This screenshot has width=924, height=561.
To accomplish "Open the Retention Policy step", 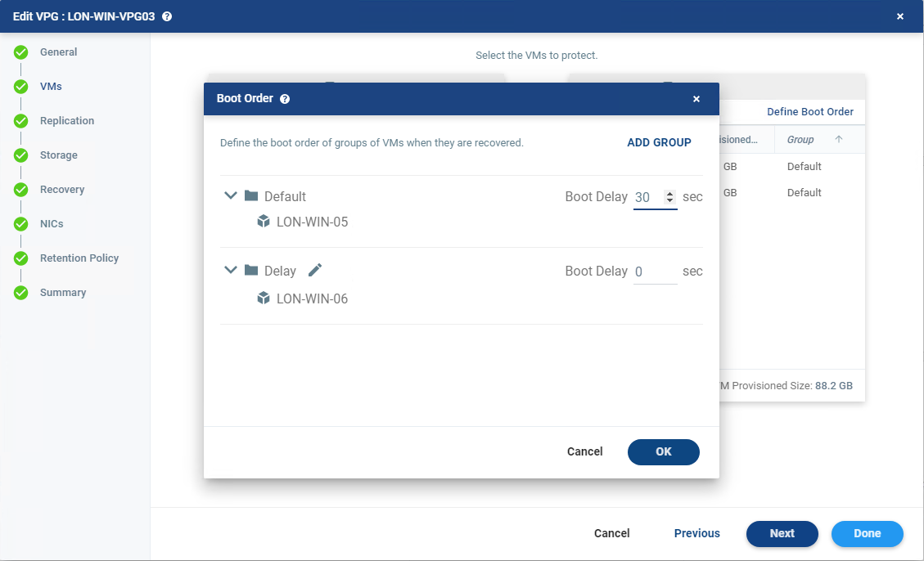I will 79,258.
